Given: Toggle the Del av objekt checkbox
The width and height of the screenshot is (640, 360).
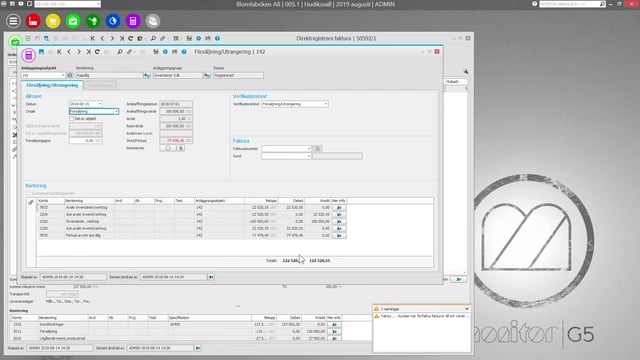Looking at the screenshot, I should click(x=71, y=118).
